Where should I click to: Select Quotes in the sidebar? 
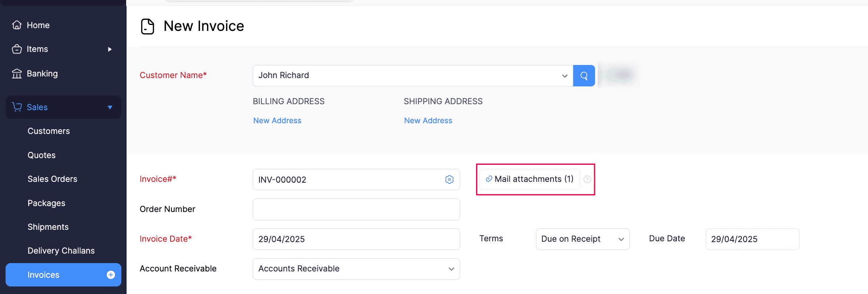[x=41, y=155]
